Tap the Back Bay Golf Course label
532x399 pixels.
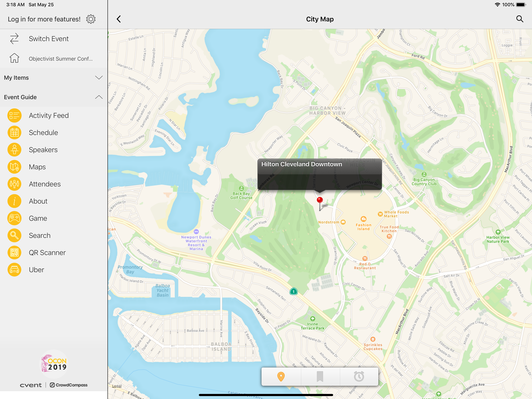(241, 195)
